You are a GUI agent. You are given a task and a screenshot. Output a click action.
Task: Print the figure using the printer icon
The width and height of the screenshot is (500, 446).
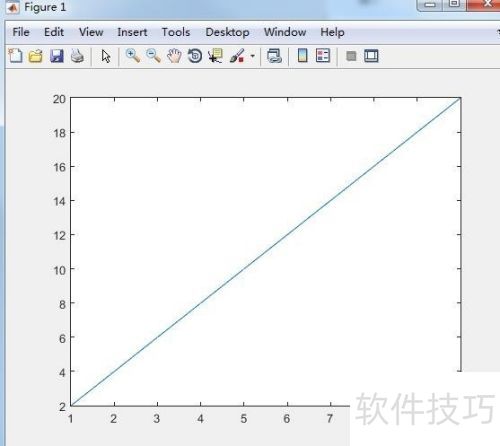[77, 56]
